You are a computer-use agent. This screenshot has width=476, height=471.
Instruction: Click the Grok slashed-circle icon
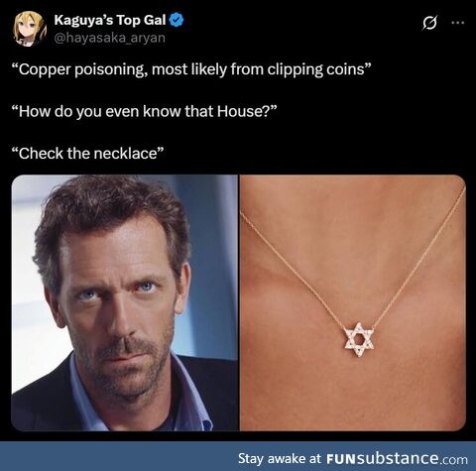tap(429, 23)
